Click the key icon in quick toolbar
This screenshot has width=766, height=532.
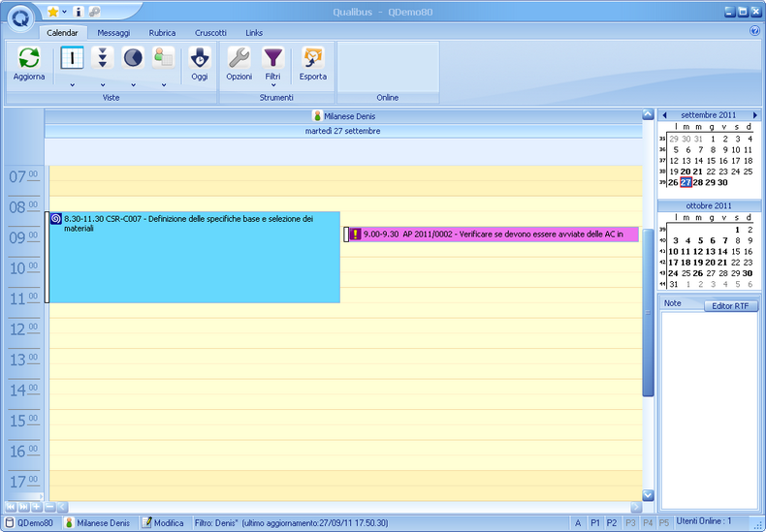tap(94, 12)
